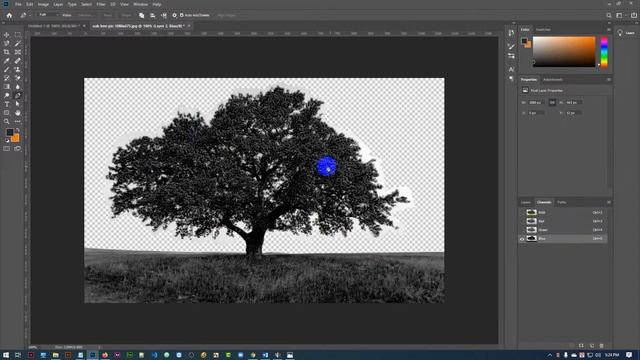The image size is (640, 360).
Task: Select the Lasso tool
Action: tap(7, 44)
